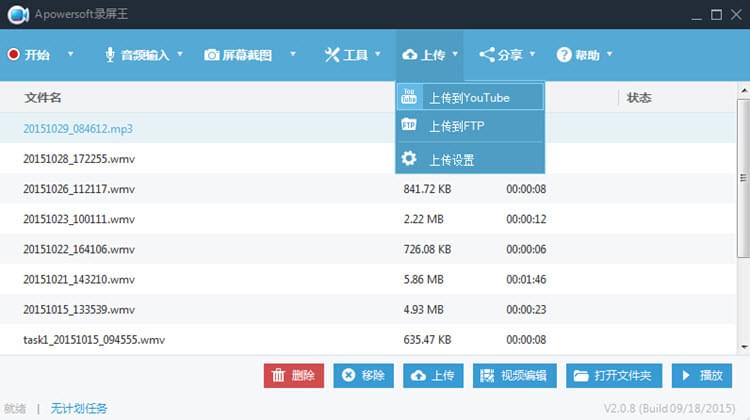Viewport: 750px width, 420px height.
Task: Click the 00:00:12 duration cell
Action: (526, 219)
